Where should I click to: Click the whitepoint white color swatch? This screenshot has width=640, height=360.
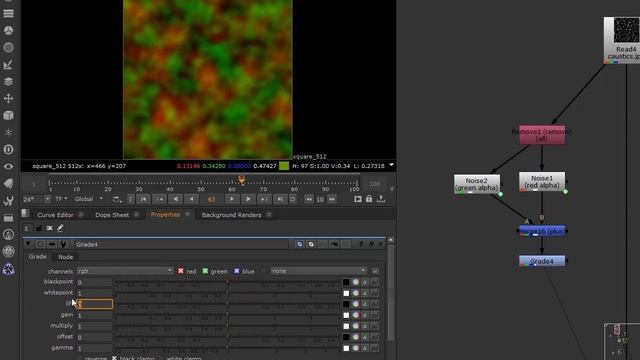tap(346, 293)
